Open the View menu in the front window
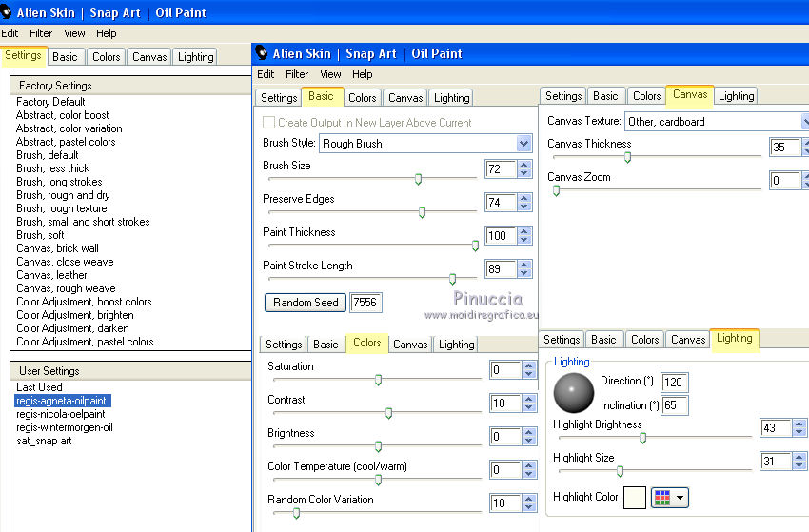Viewport: 809px width, 532px height. [x=330, y=74]
